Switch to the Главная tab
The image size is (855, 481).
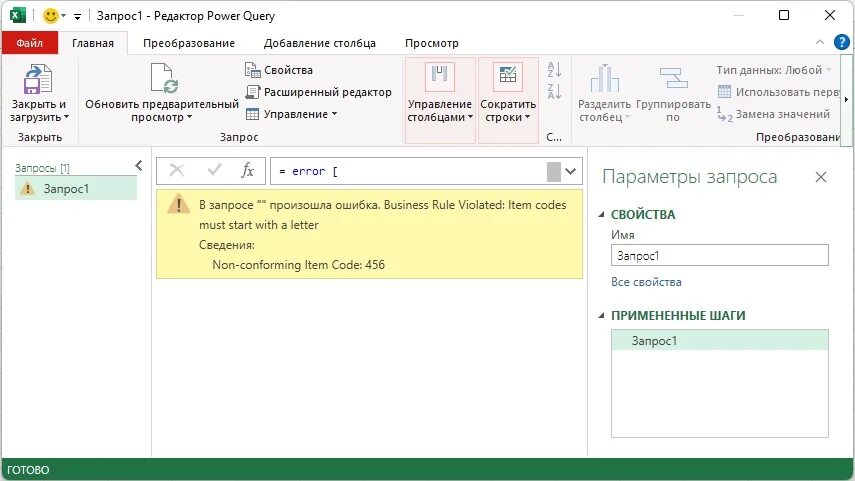[93, 43]
